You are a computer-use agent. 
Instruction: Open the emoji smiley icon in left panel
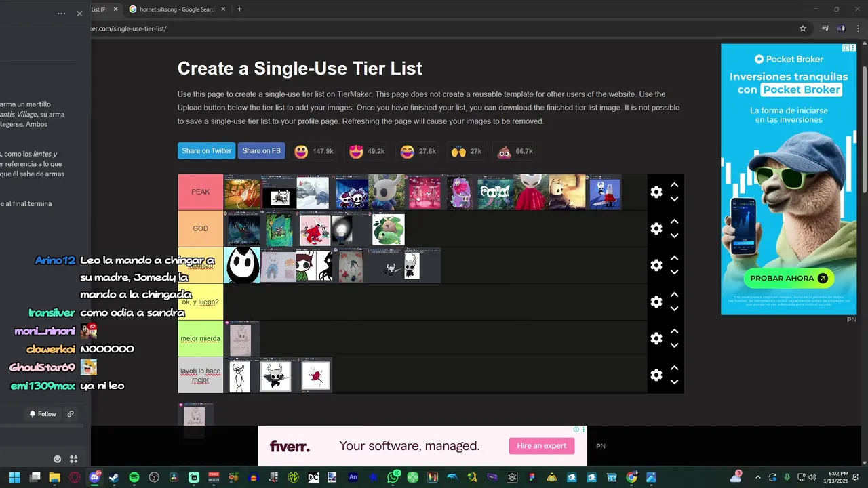57,459
